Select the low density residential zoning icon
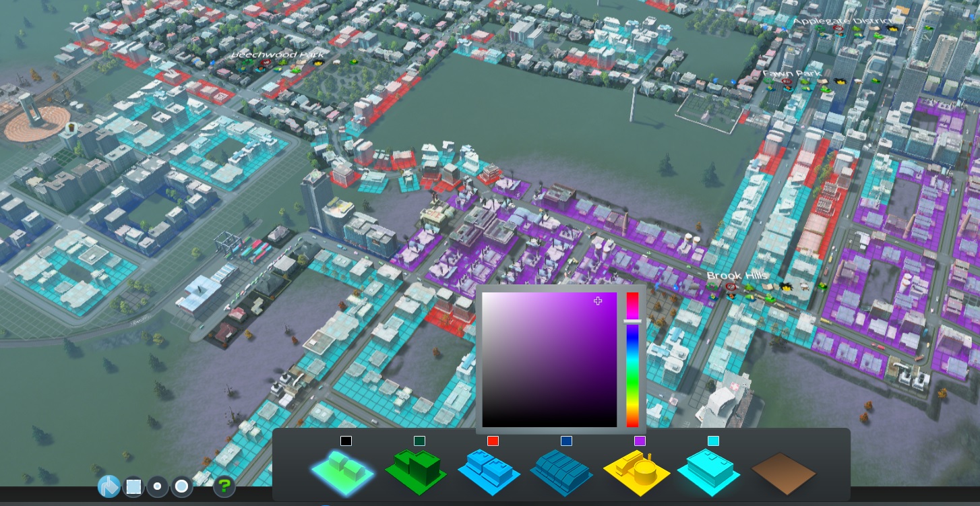This screenshot has width=980, height=506. point(342,471)
